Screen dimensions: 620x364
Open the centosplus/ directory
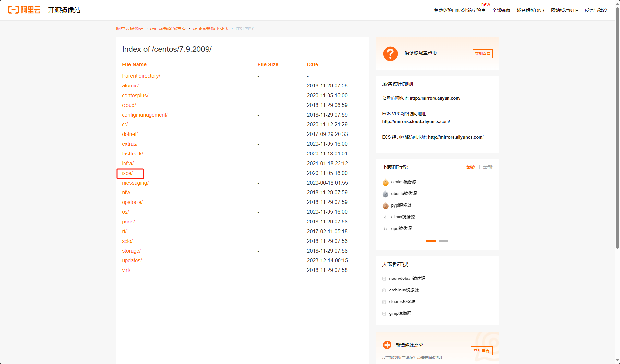pos(135,95)
